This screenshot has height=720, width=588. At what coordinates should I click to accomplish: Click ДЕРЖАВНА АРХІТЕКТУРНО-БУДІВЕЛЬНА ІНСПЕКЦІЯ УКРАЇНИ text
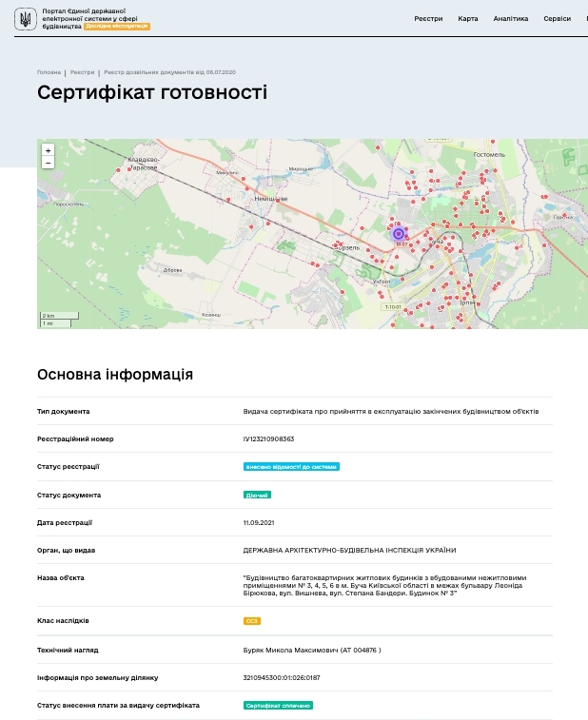click(349, 550)
